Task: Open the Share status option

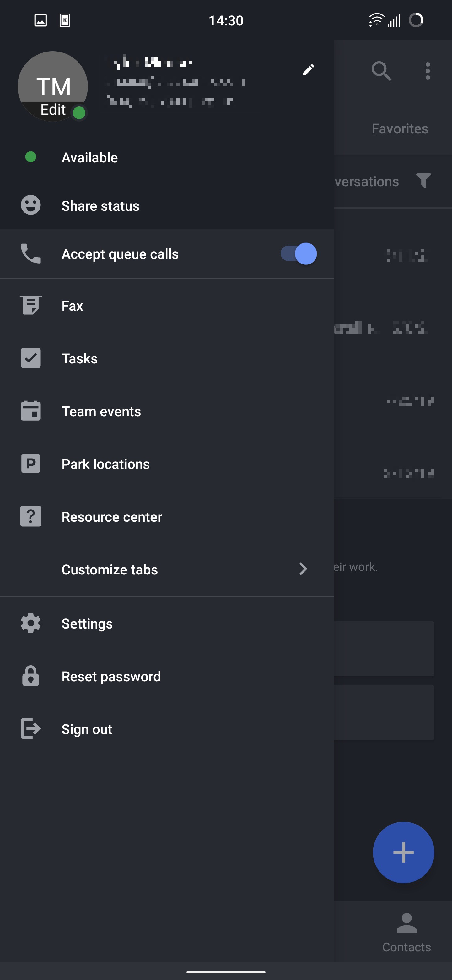Action: [100, 206]
